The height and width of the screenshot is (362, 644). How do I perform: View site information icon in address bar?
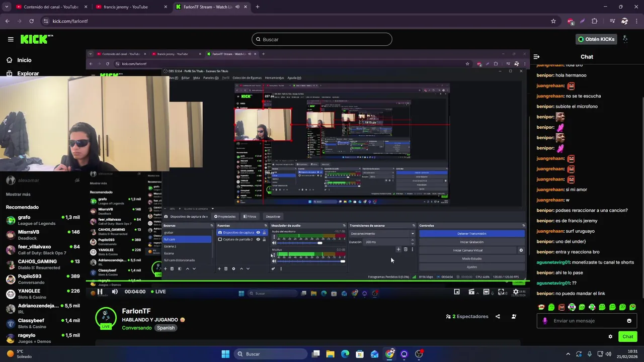[x=46, y=21]
